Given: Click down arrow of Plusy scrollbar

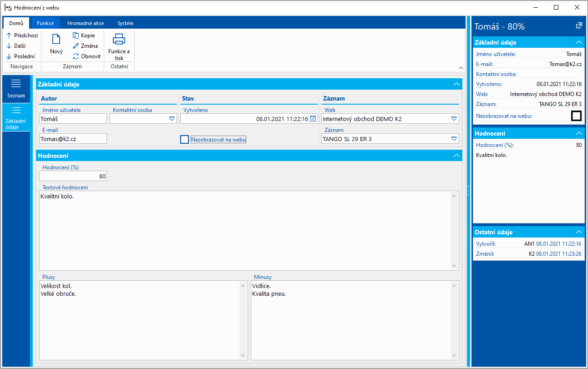Looking at the screenshot, I should pos(243,355).
